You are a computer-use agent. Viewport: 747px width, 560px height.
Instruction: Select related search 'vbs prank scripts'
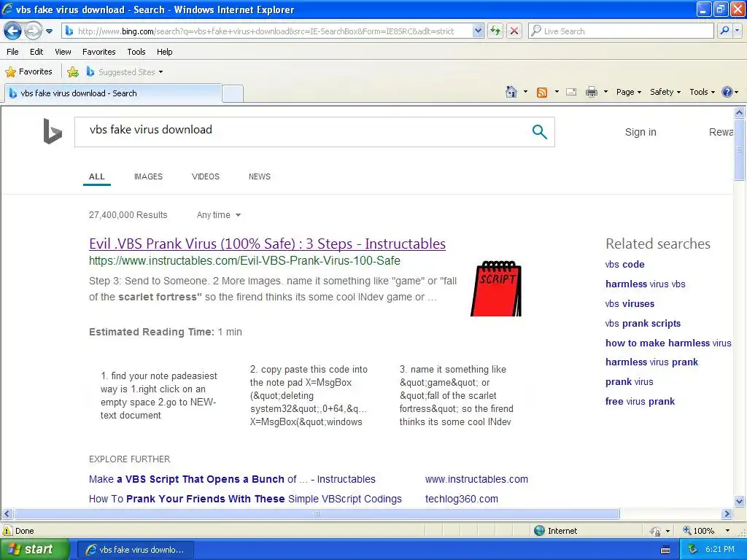[x=643, y=324]
